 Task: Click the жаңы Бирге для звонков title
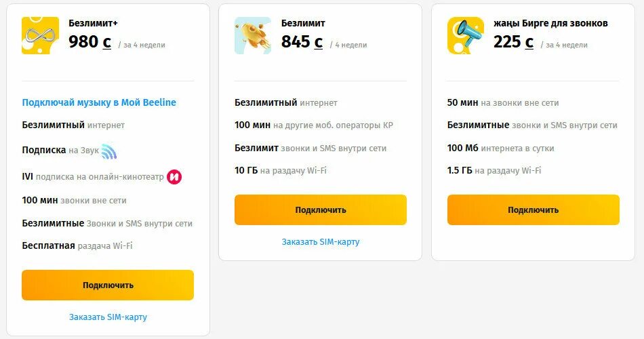[550, 23]
